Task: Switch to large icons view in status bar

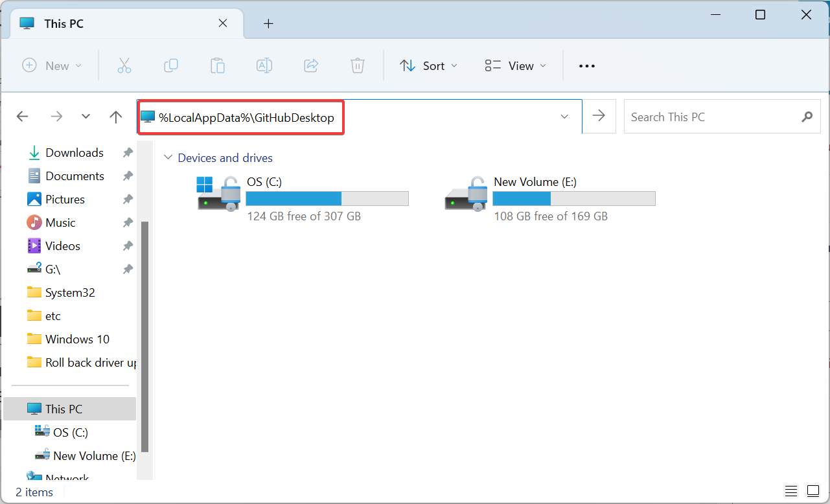Action: tap(813, 491)
